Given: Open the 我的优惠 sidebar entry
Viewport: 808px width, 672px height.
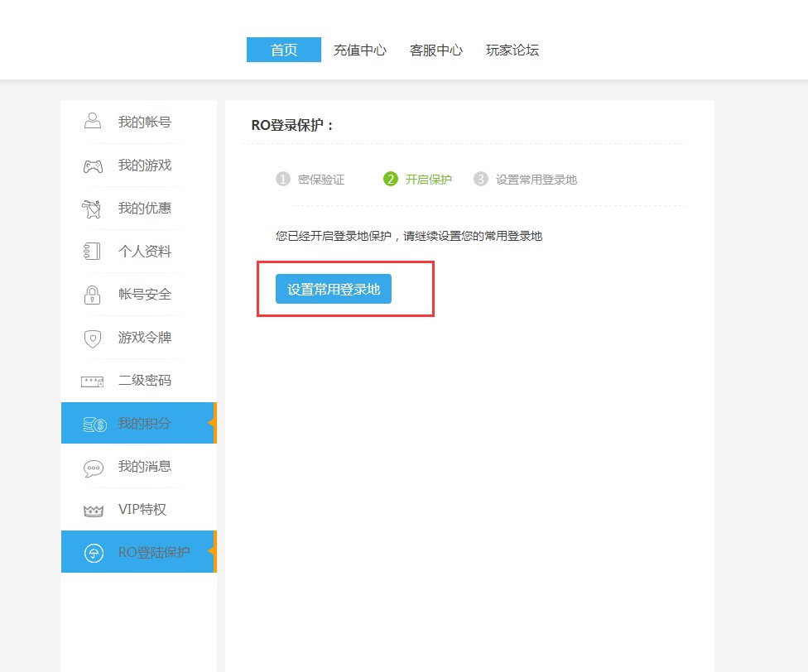Looking at the screenshot, I should point(145,208).
